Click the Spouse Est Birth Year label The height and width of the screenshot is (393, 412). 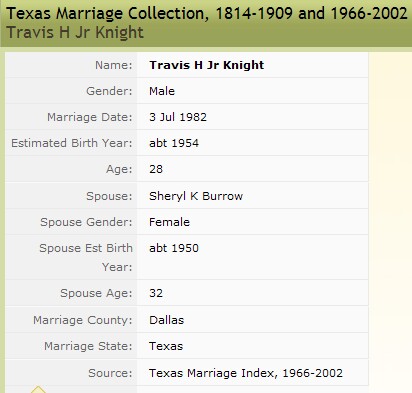pos(86,257)
